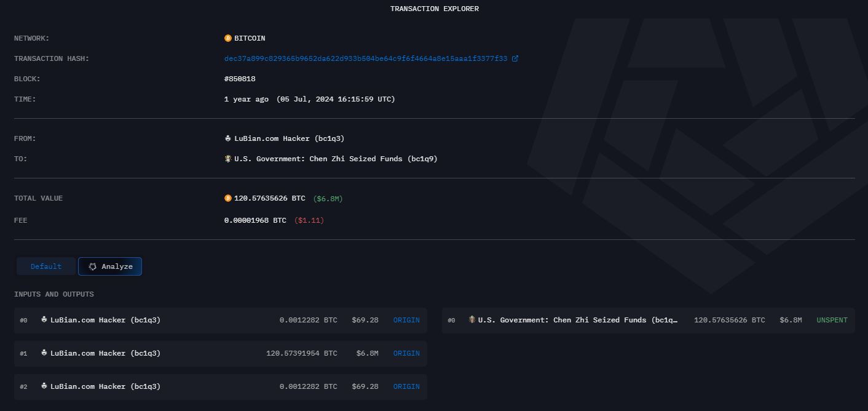The width and height of the screenshot is (868, 411).
Task: Select the analyze gear icon on the Analyze button
Action: pos(93,266)
